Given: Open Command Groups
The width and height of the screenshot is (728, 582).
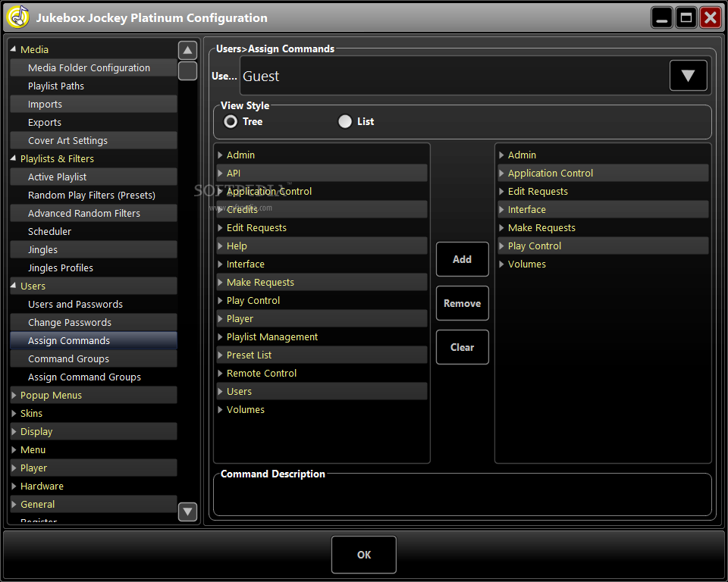Looking at the screenshot, I should [x=93, y=358].
